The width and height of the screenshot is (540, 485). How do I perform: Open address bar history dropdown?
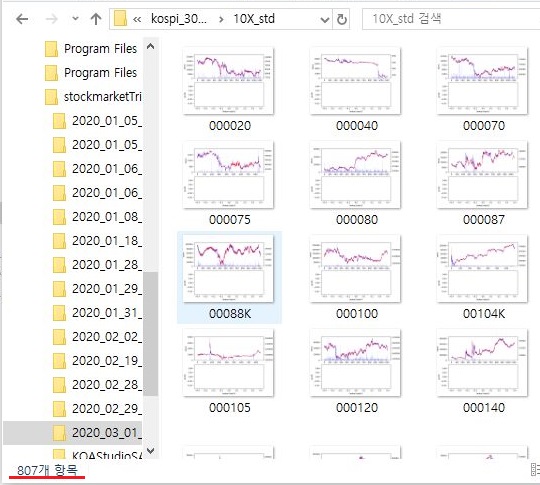(x=324, y=20)
